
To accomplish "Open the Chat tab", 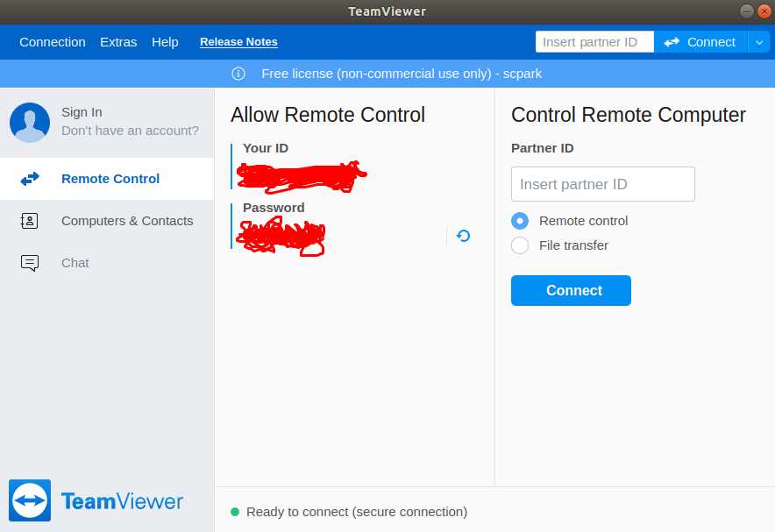I will coord(107,263).
